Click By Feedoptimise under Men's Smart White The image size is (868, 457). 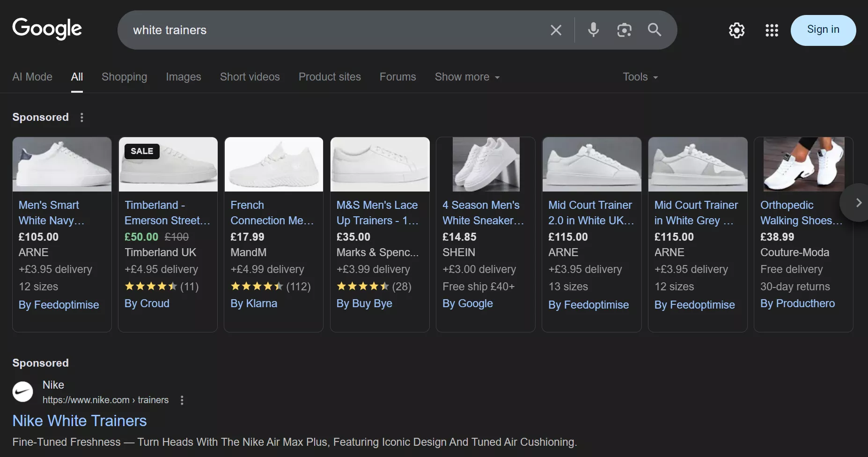click(x=59, y=305)
